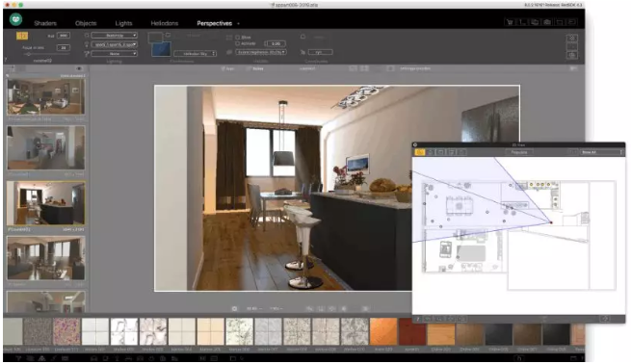The image size is (631, 364).
Task: Select the dark red wood shader swatch
Action: pyautogui.click(x=412, y=331)
